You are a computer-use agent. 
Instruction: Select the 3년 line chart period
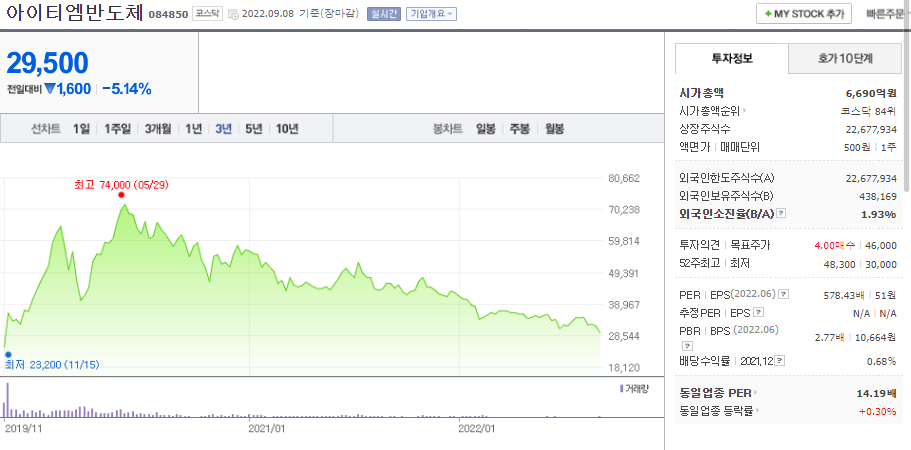click(223, 129)
